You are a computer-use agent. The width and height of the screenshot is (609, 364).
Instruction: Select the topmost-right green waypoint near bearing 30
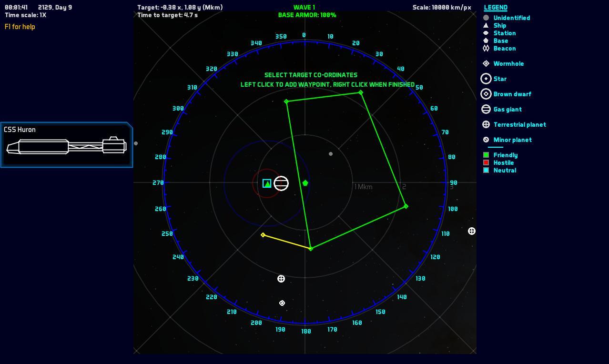[361, 92]
